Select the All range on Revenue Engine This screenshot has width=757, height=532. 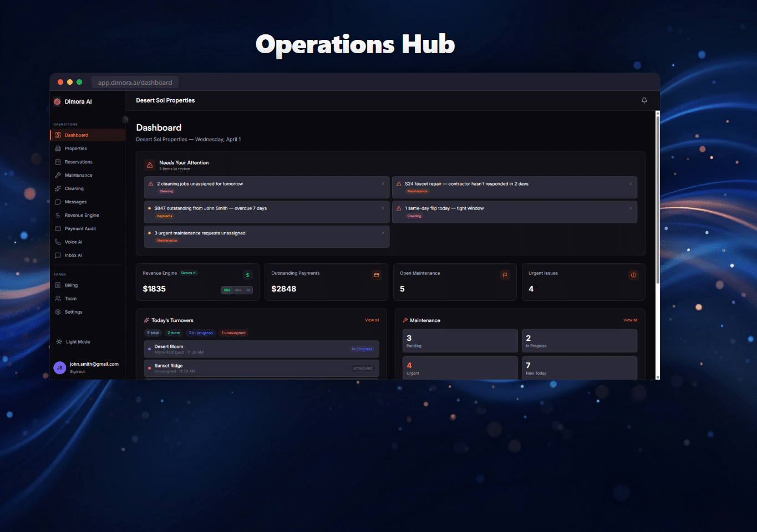[x=248, y=290]
